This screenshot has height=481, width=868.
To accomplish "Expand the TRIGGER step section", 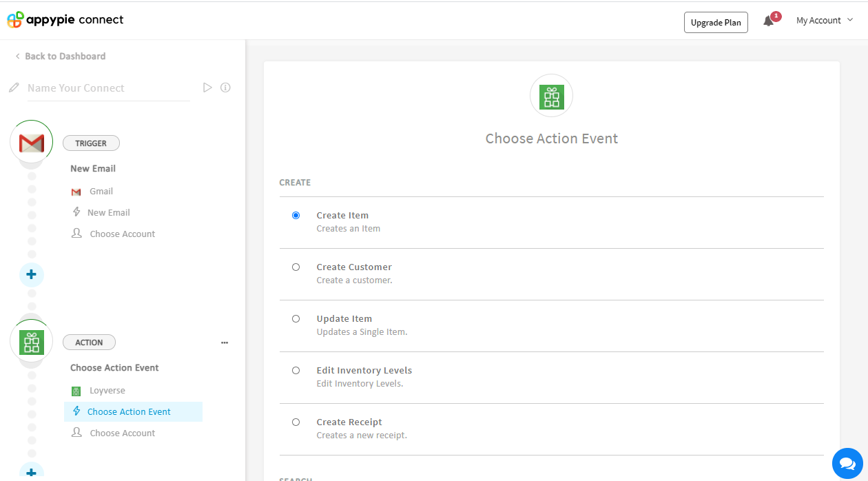I will (x=91, y=143).
